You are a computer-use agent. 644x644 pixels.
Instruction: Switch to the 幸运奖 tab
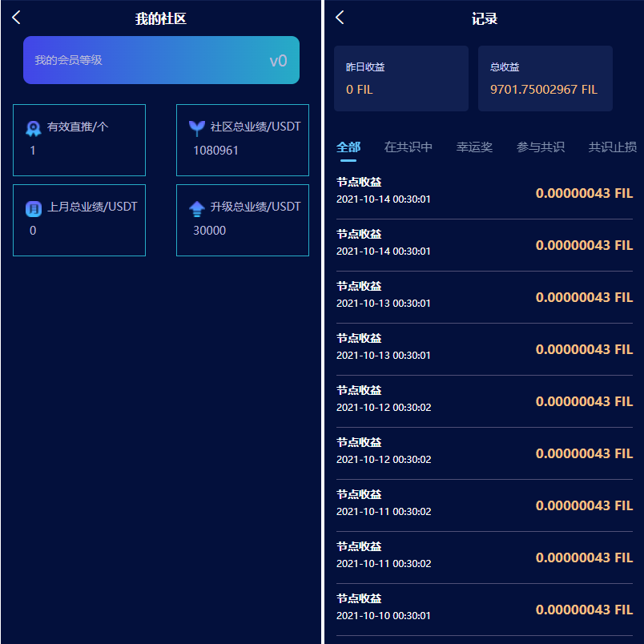[x=474, y=147]
